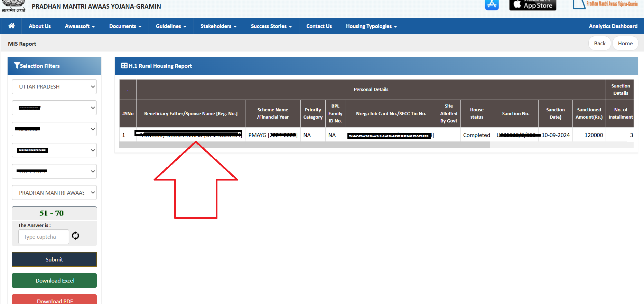
Task: Click the Submit button
Action: coord(54,259)
